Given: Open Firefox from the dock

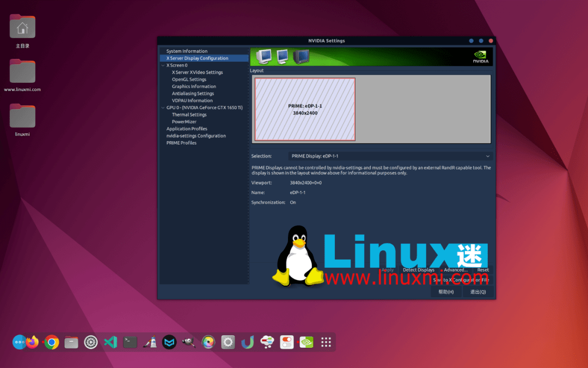Looking at the screenshot, I should tap(33, 342).
